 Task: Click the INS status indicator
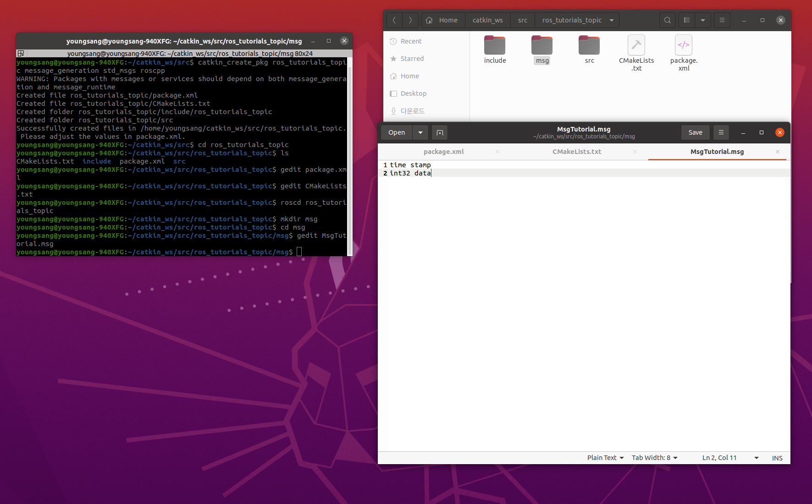(777, 458)
